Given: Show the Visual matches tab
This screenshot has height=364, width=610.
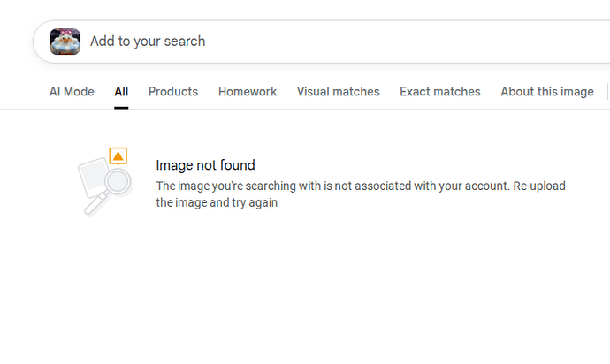Looking at the screenshot, I should coord(338,92).
